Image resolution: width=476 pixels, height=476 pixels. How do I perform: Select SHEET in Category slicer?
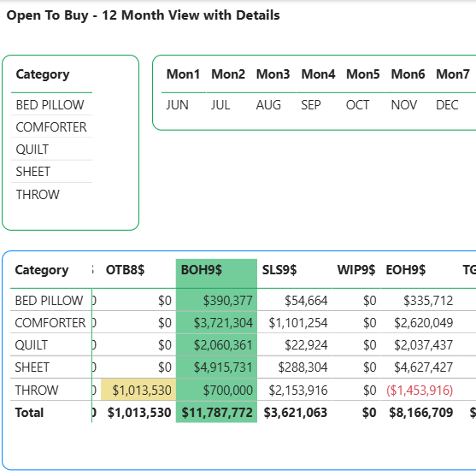click(x=33, y=172)
